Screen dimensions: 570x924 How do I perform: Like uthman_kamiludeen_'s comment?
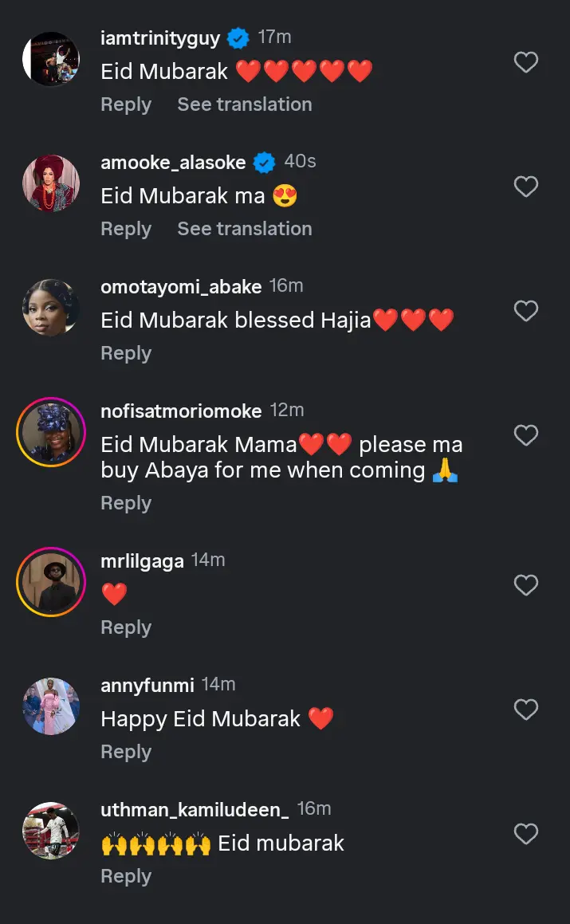point(525,834)
